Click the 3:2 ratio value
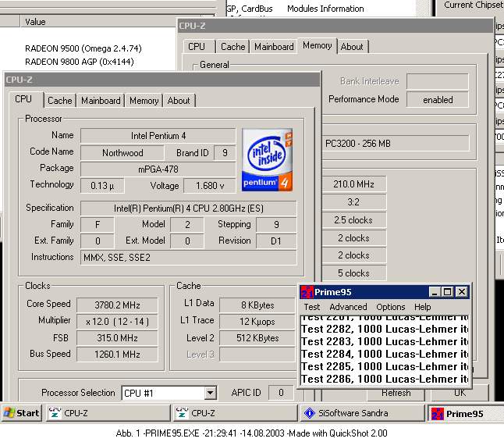This screenshot has width=504, height=442. (x=354, y=202)
